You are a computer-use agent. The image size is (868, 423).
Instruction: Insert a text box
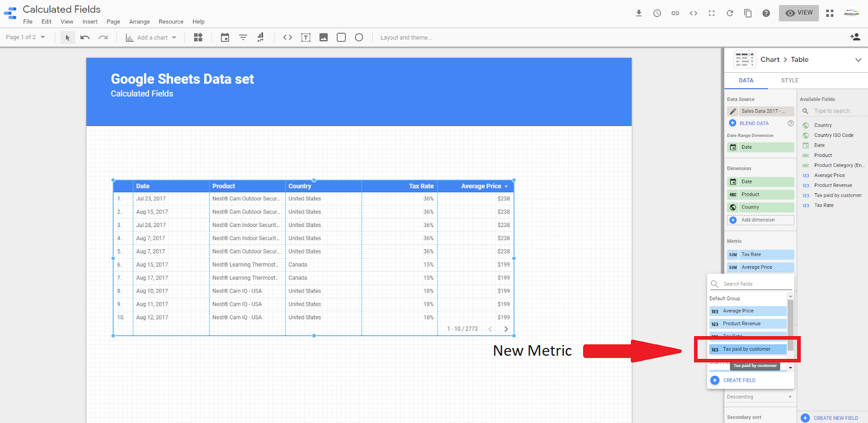[x=306, y=37]
